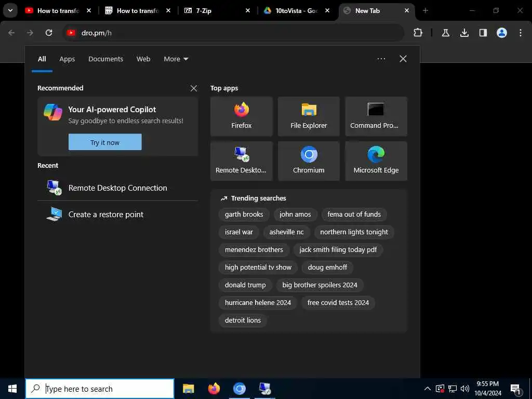532x399 pixels.
Task: Open the browser Extensions puzzle icon
Action: [418, 33]
